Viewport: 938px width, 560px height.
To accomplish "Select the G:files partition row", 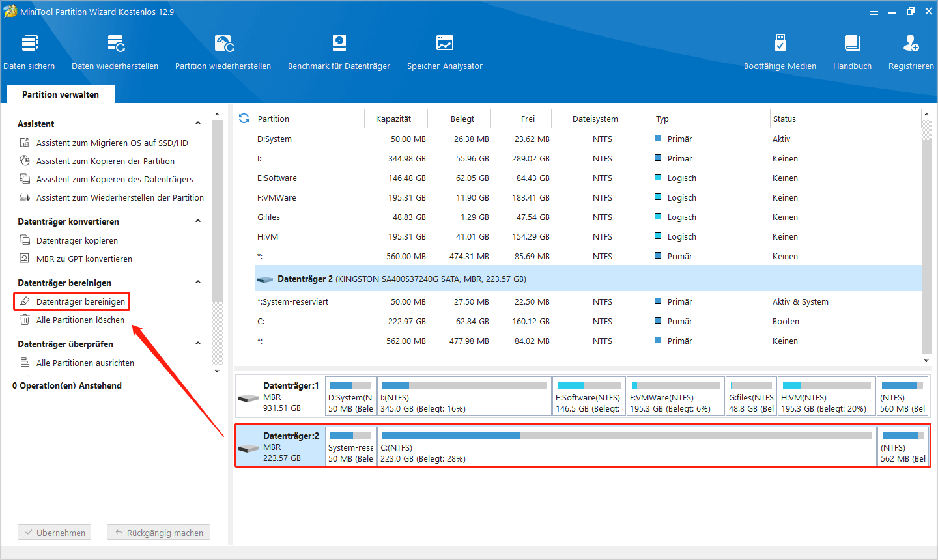I will click(x=588, y=217).
